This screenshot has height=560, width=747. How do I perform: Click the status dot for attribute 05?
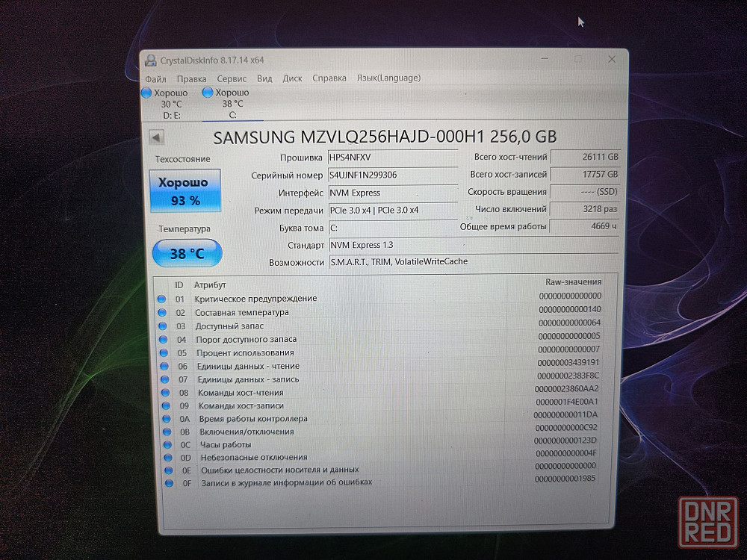tap(164, 353)
